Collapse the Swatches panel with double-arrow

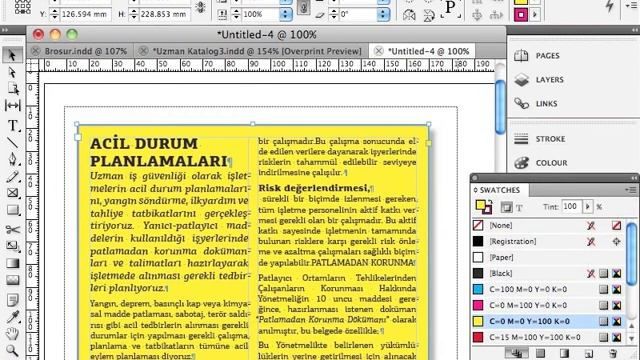coord(633,178)
